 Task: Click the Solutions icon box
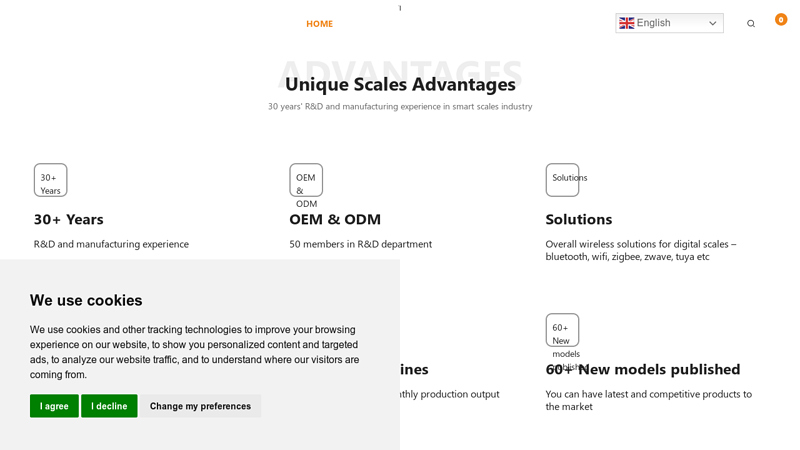tap(562, 180)
